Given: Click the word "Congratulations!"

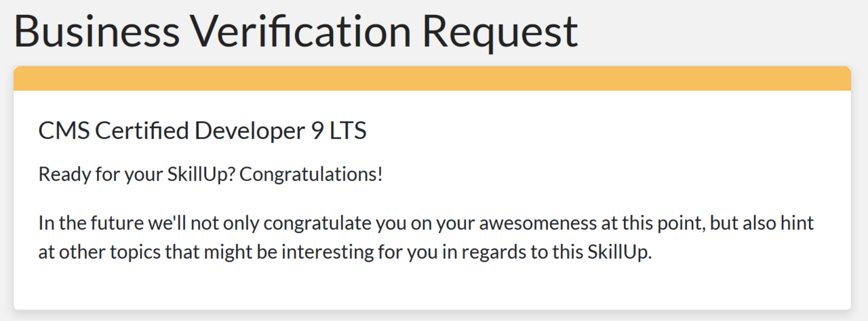Looking at the screenshot, I should (311, 175).
